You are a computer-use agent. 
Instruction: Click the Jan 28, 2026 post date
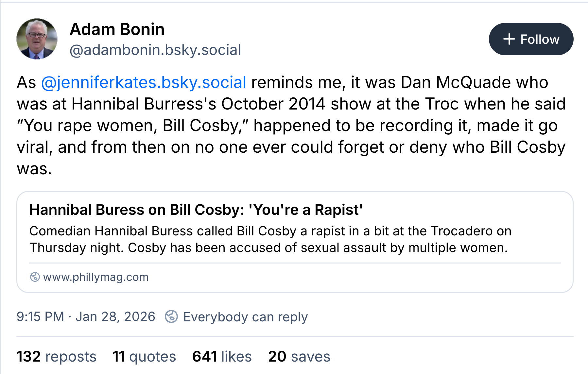pos(115,316)
